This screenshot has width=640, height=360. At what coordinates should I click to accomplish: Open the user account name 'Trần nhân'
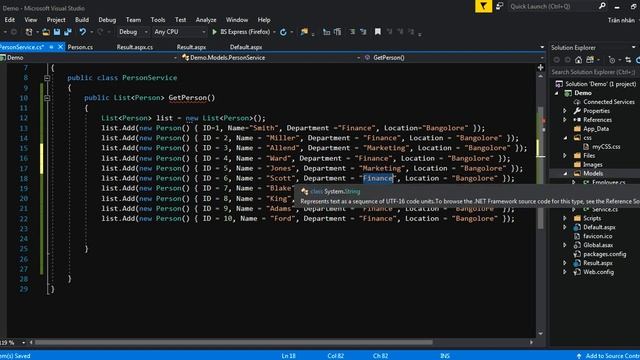[621, 20]
